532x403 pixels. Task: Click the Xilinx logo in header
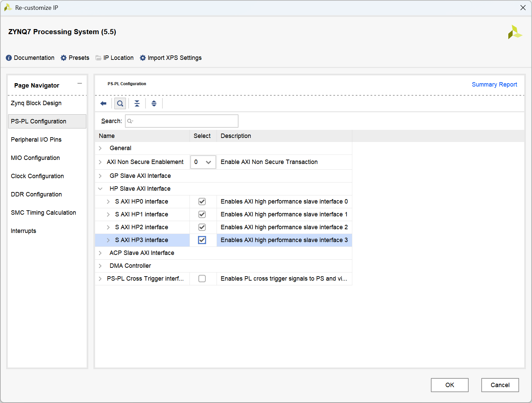coord(515,32)
